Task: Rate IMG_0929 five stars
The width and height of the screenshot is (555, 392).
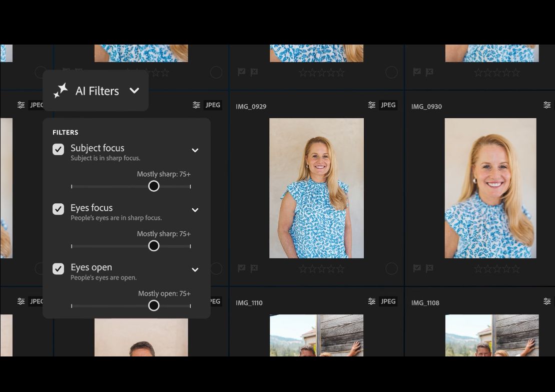Action: tap(340, 269)
